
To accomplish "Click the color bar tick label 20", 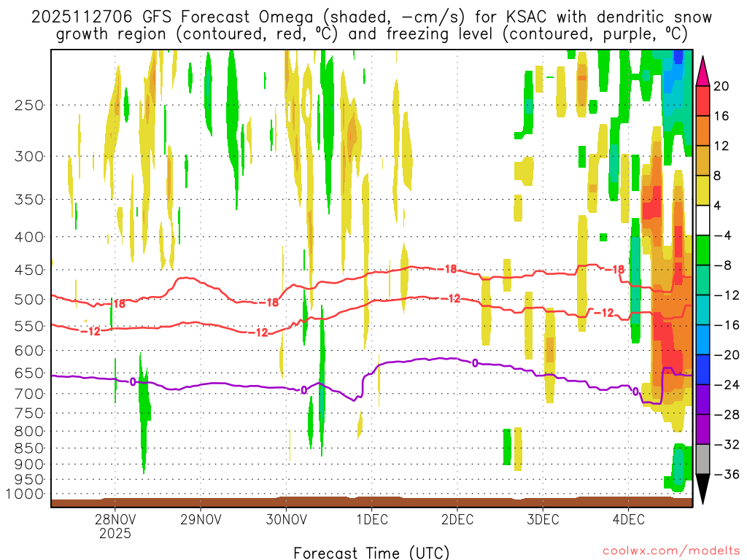I will click(721, 86).
